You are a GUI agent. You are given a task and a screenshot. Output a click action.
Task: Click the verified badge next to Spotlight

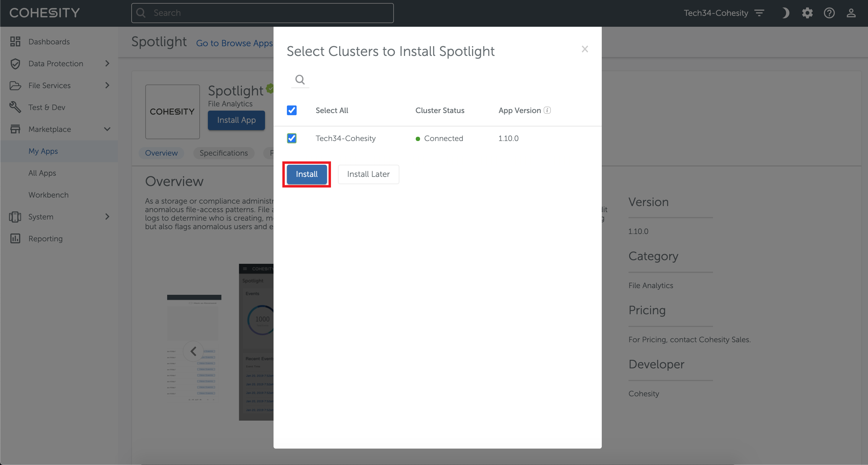point(270,88)
